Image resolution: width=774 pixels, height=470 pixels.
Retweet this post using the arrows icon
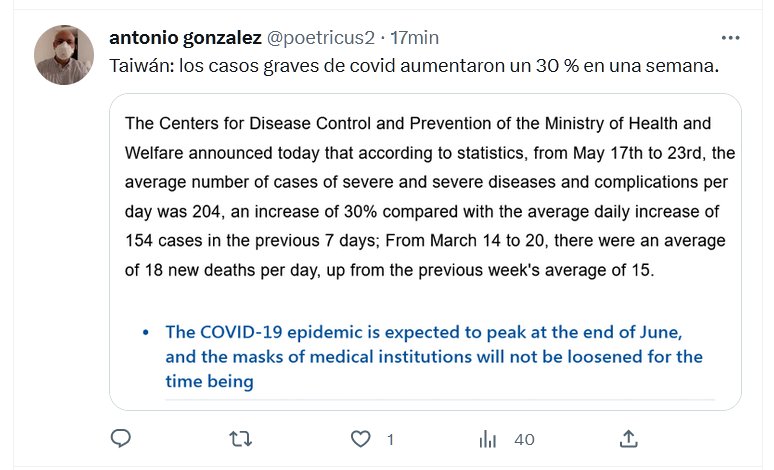click(x=241, y=439)
